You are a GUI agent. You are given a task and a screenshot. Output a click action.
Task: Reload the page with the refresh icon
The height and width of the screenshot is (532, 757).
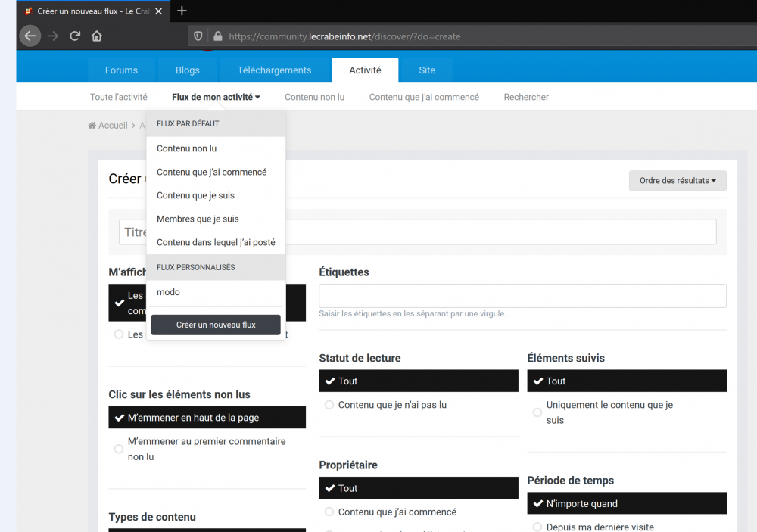[x=75, y=36]
